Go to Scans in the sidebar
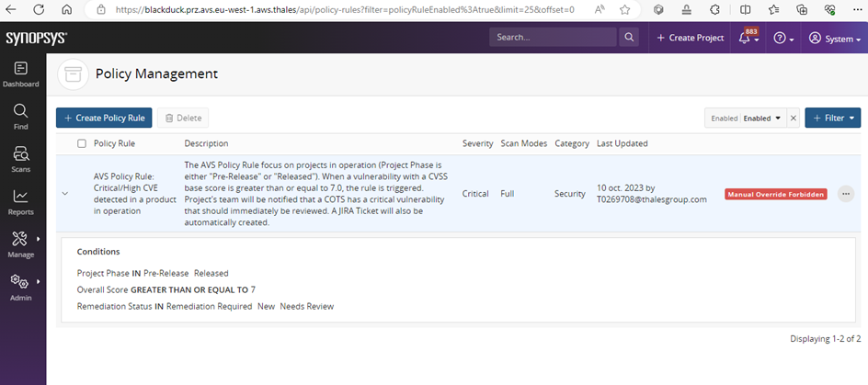This screenshot has width=868, height=385. tap(21, 160)
